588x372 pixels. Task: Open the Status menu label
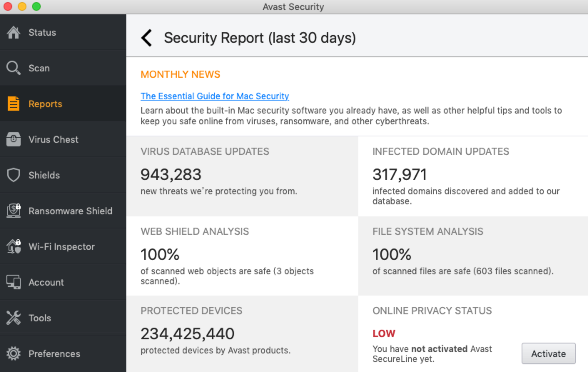coord(42,32)
